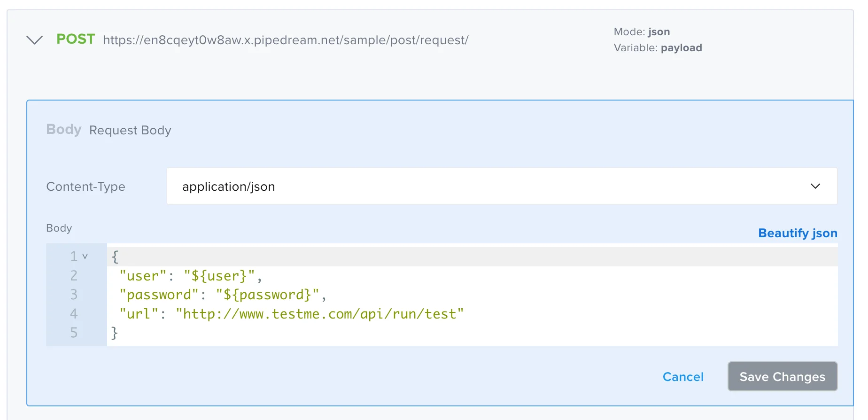Image resolution: width=868 pixels, height=420 pixels.
Task: Select line number 2 in the gutter
Action: pyautogui.click(x=74, y=276)
